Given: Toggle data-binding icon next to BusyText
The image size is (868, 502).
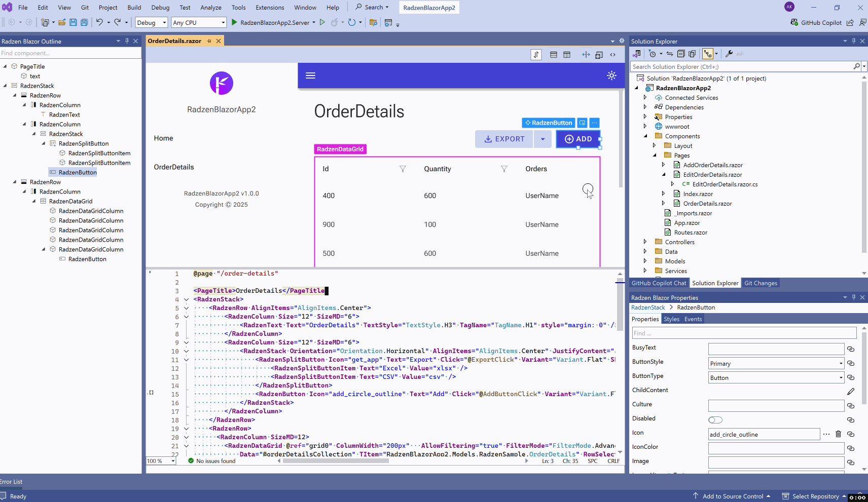Looking at the screenshot, I should point(851,349).
